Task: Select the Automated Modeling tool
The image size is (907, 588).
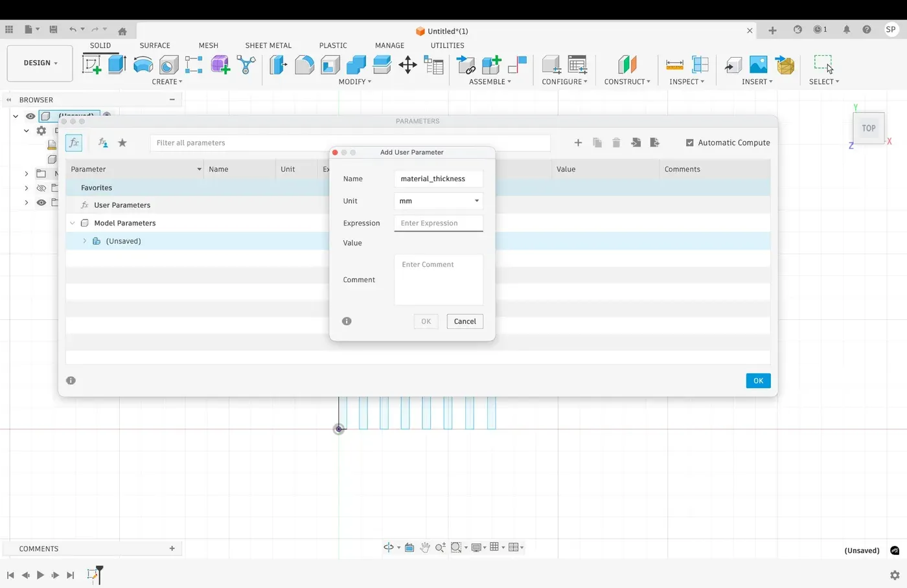Action: point(246,64)
